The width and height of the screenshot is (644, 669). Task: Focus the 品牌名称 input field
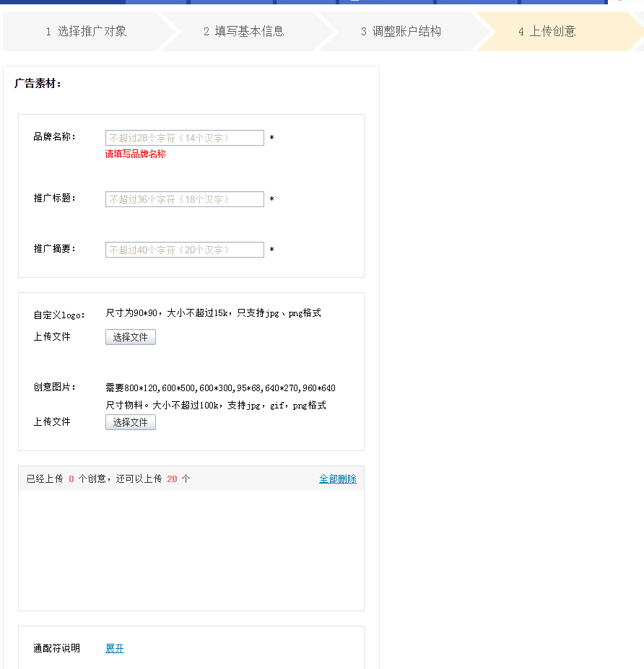point(184,138)
